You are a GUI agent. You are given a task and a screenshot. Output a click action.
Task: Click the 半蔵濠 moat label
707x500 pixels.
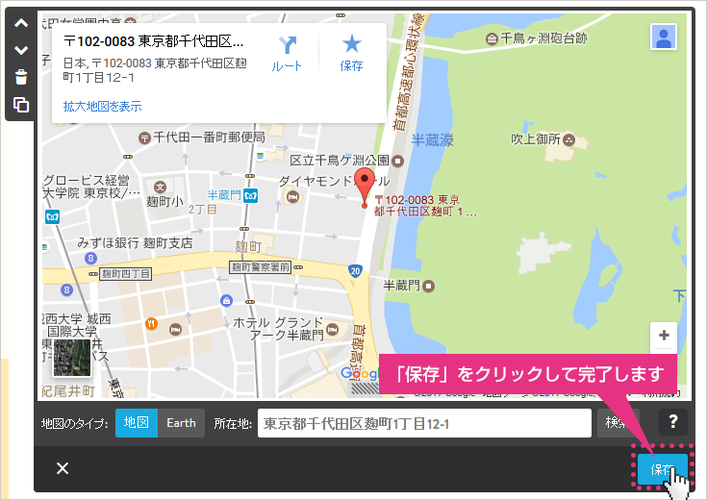coord(432,140)
